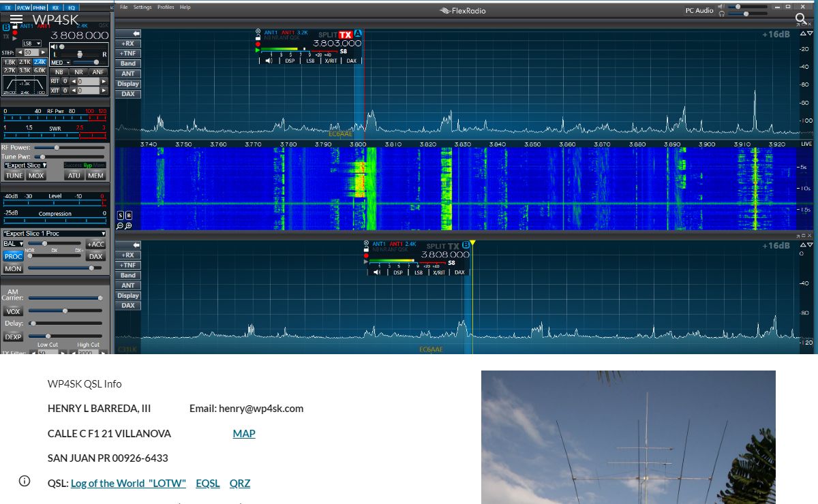Click the S segment zoom button
Viewport: 818px width, 504px height.
(x=121, y=215)
